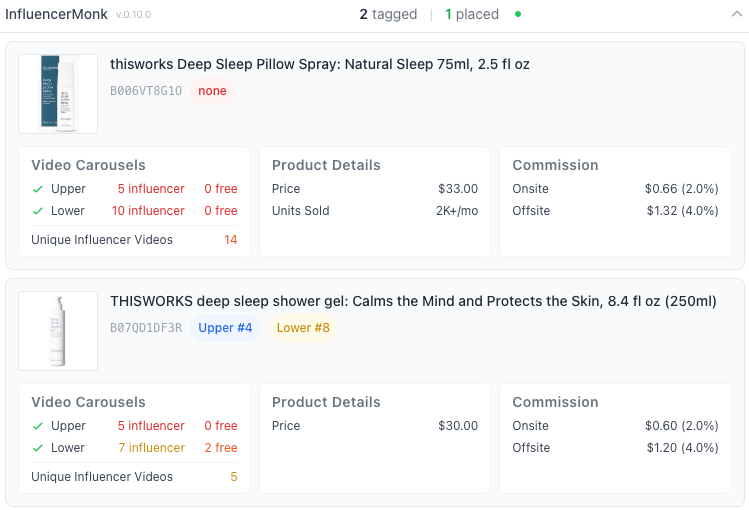Click Offsite commission $1.20 (4.0%)
The image size is (749, 510).
coord(683,447)
